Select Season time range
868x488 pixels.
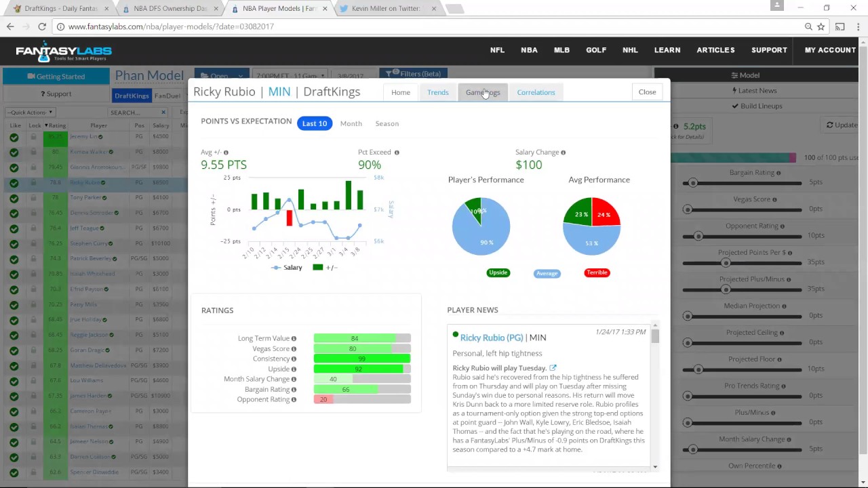pos(387,123)
